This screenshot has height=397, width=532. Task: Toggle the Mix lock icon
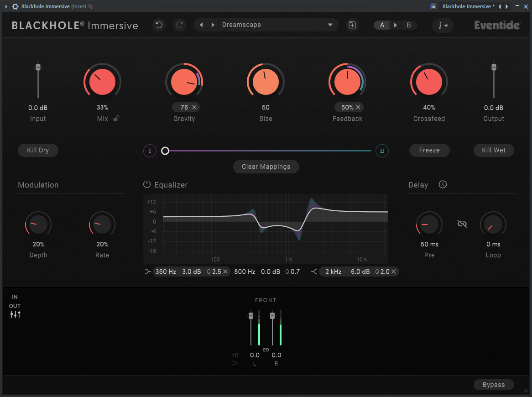116,118
